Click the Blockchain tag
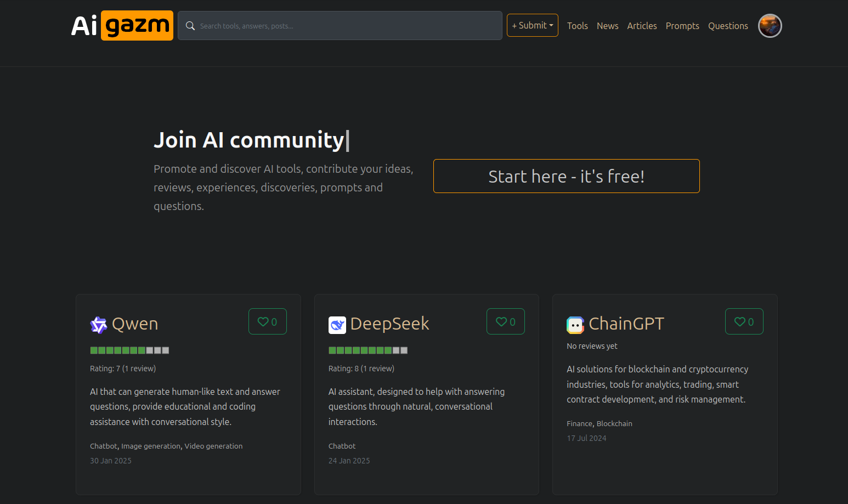Viewport: 848px width, 504px height. pos(614,423)
